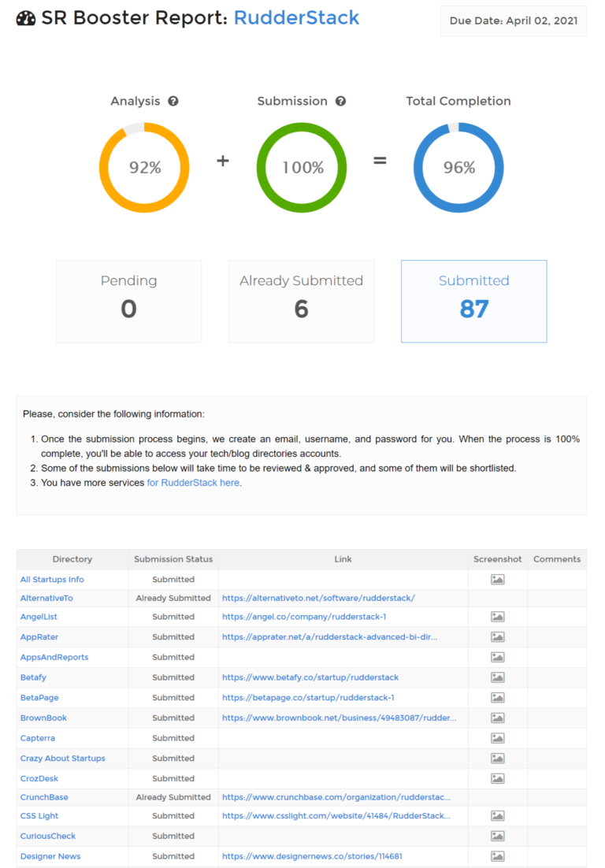Open the All Startups Info screenshot icon
Image resolution: width=605 pixels, height=868 pixels.
pyautogui.click(x=498, y=580)
